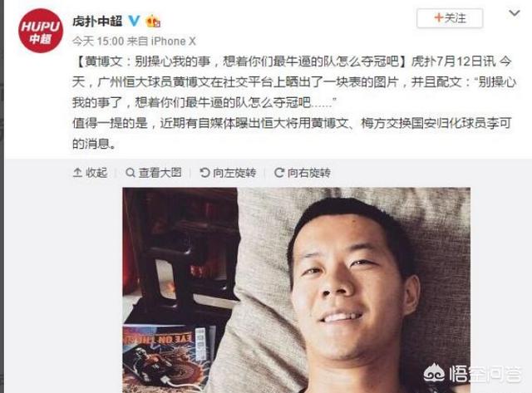Click the upward arrow icon beside 收起
This screenshot has width=532, height=393.
click(x=77, y=173)
